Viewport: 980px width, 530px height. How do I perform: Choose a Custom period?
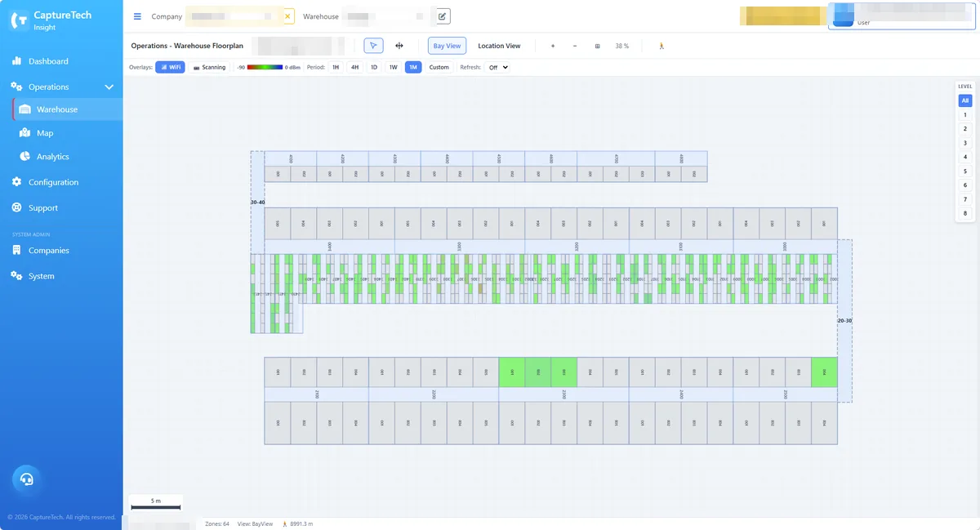point(439,67)
